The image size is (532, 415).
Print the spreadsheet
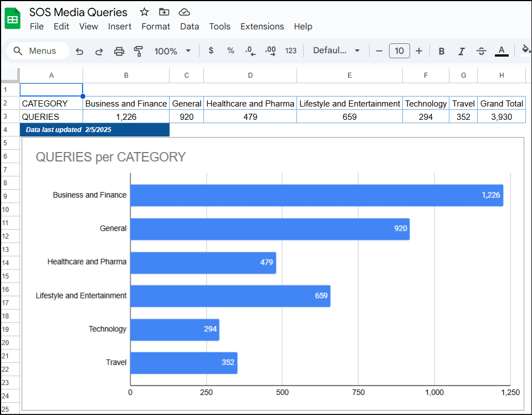click(x=119, y=51)
